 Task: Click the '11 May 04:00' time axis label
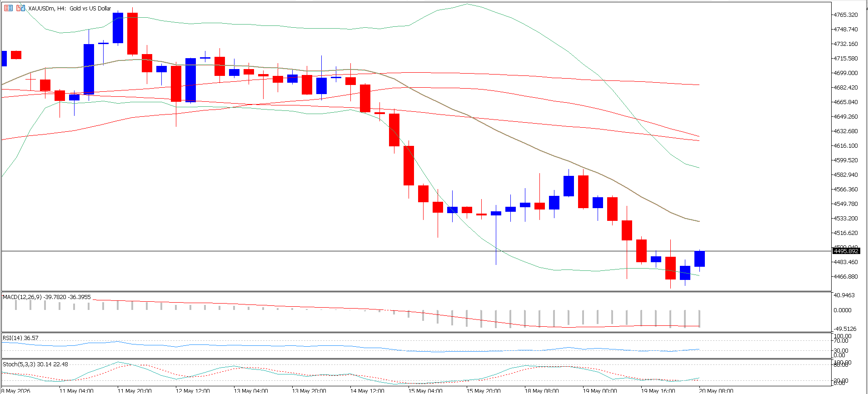click(76, 391)
